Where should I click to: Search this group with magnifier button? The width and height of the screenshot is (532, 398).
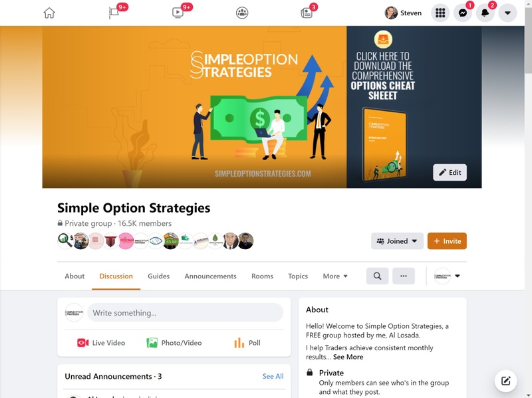click(377, 276)
